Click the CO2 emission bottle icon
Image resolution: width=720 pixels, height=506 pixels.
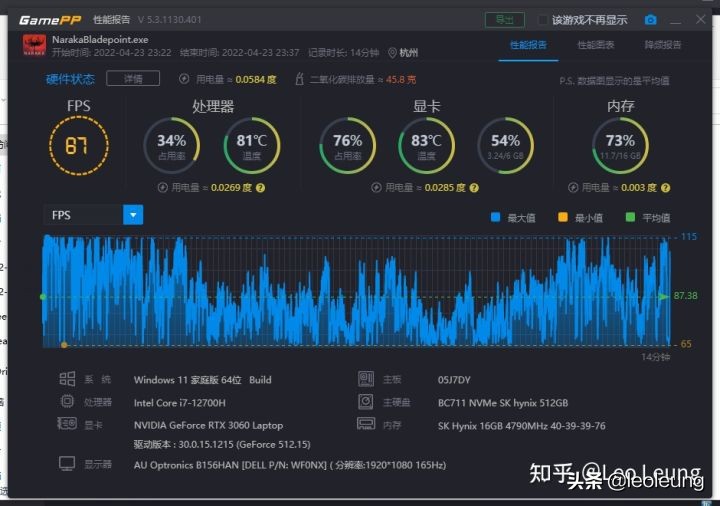coord(299,79)
